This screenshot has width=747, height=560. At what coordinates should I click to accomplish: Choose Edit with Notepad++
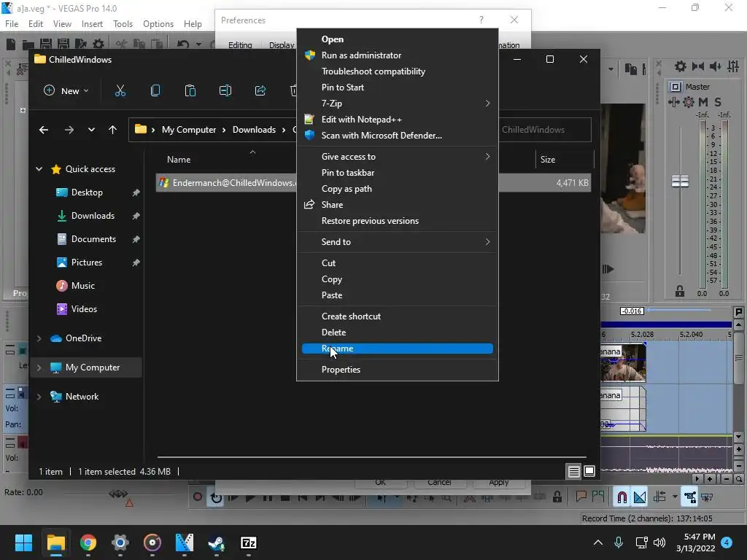[398, 120]
